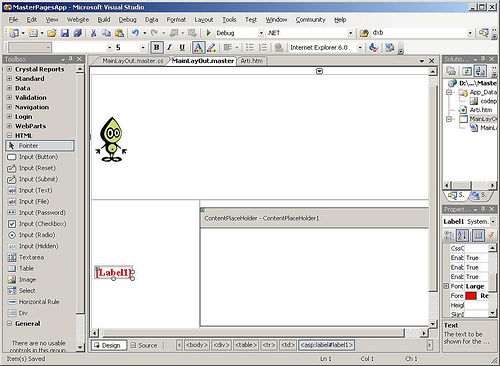Image resolution: width=500 pixels, height=366 pixels.
Task: Click the Cut scissors icon
Action: (93, 33)
